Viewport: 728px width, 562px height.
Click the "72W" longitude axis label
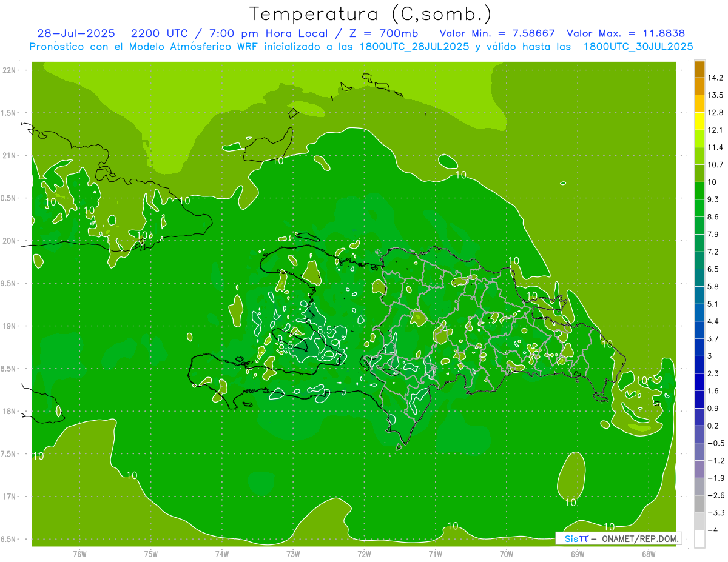(x=364, y=554)
